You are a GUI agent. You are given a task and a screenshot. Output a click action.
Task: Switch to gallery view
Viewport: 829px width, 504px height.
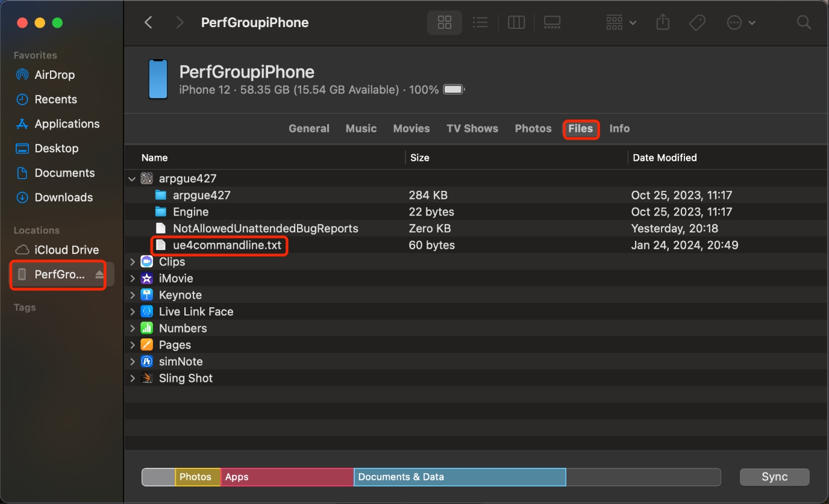[x=552, y=23]
